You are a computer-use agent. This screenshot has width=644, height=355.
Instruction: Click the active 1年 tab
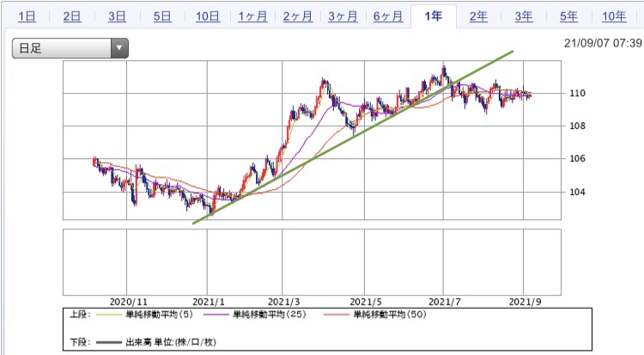pyautogui.click(x=434, y=16)
